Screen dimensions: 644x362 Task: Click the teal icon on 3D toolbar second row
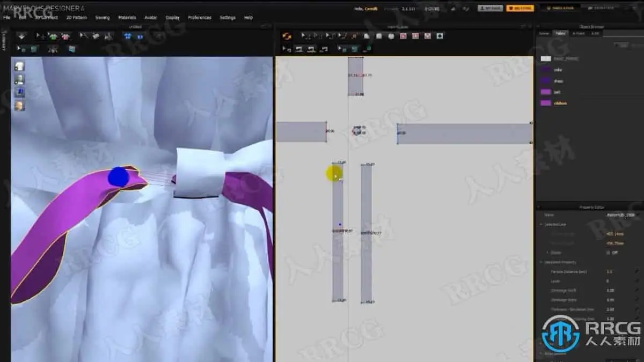tap(34, 49)
